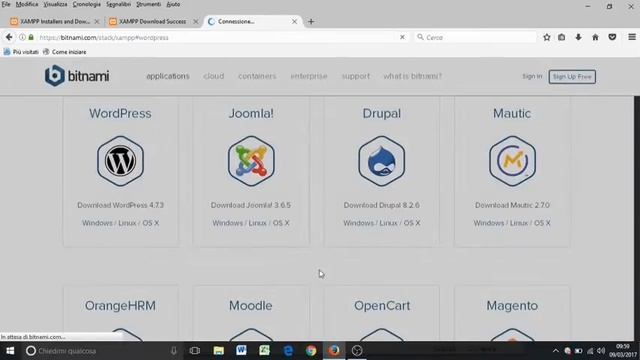Screen dimensions: 640x360
Task: Open the Modifica menu
Action: [27, 4]
